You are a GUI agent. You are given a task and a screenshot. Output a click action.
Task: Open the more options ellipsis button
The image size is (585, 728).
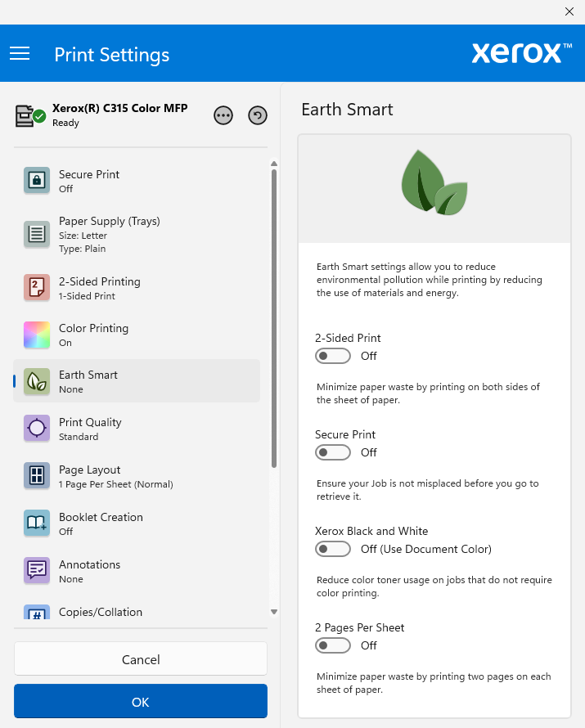tap(223, 115)
